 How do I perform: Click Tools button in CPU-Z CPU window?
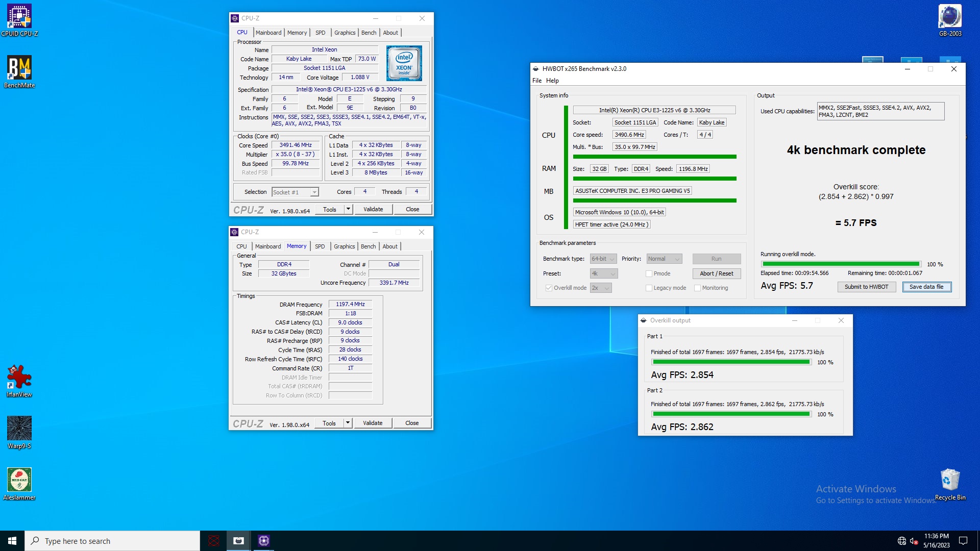[x=330, y=209]
